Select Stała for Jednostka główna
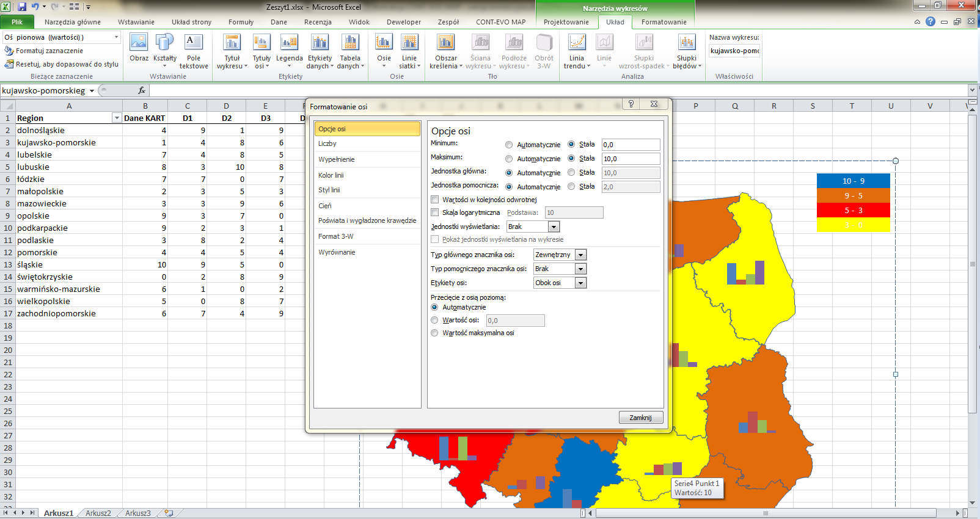Image resolution: width=980 pixels, height=519 pixels. pos(571,173)
